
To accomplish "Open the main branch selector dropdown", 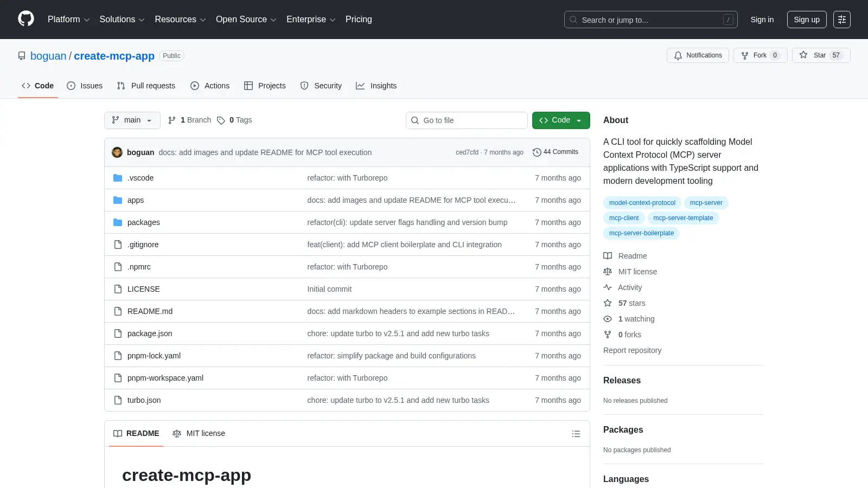I will (132, 120).
